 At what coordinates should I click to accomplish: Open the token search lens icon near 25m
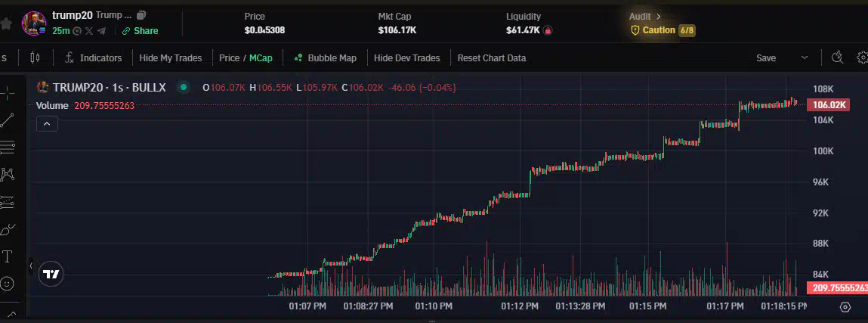click(x=78, y=31)
